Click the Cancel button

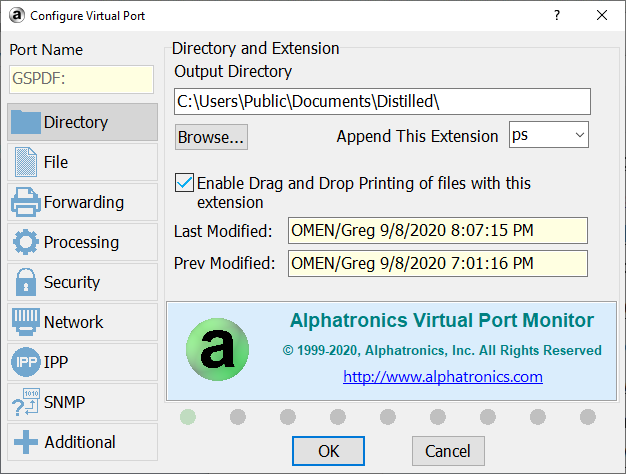448,451
